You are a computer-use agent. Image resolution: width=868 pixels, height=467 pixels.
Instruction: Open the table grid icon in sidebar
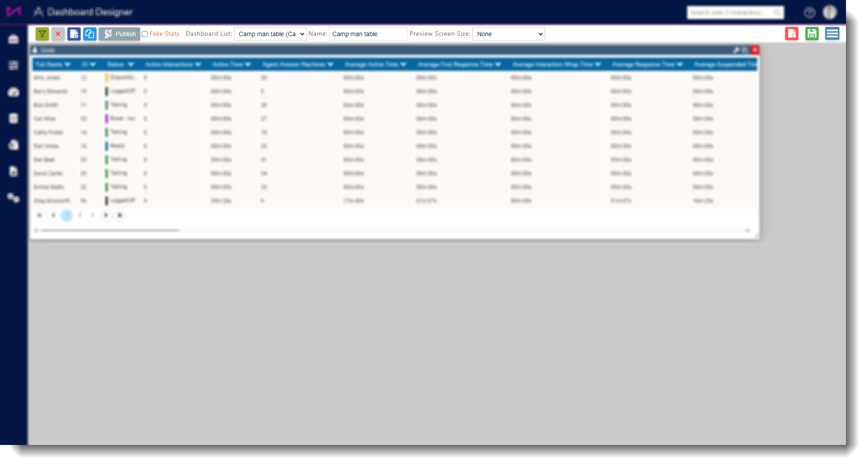(x=14, y=65)
